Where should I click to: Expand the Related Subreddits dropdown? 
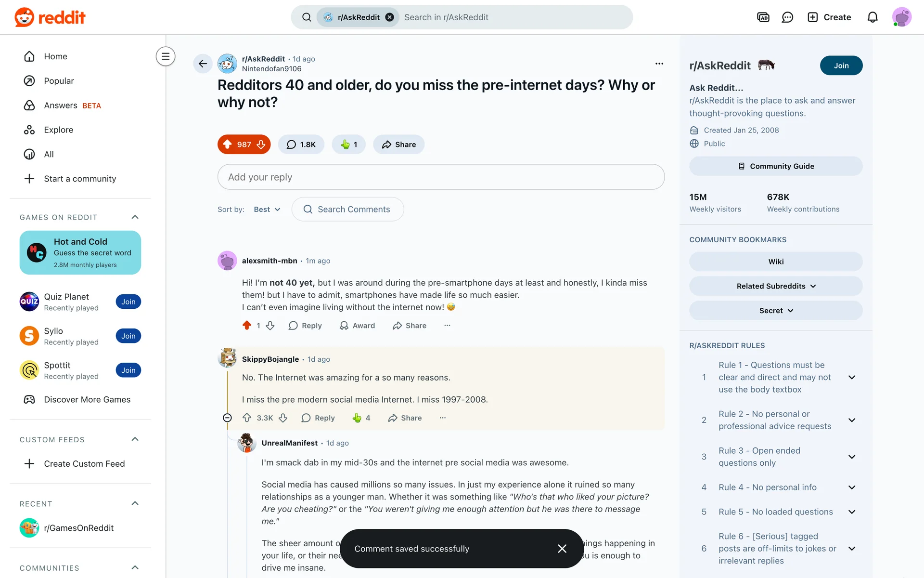coord(776,286)
